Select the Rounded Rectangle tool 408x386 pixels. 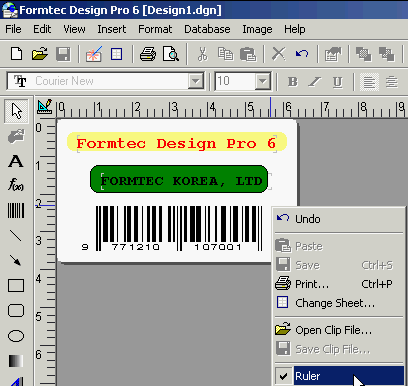(16, 311)
